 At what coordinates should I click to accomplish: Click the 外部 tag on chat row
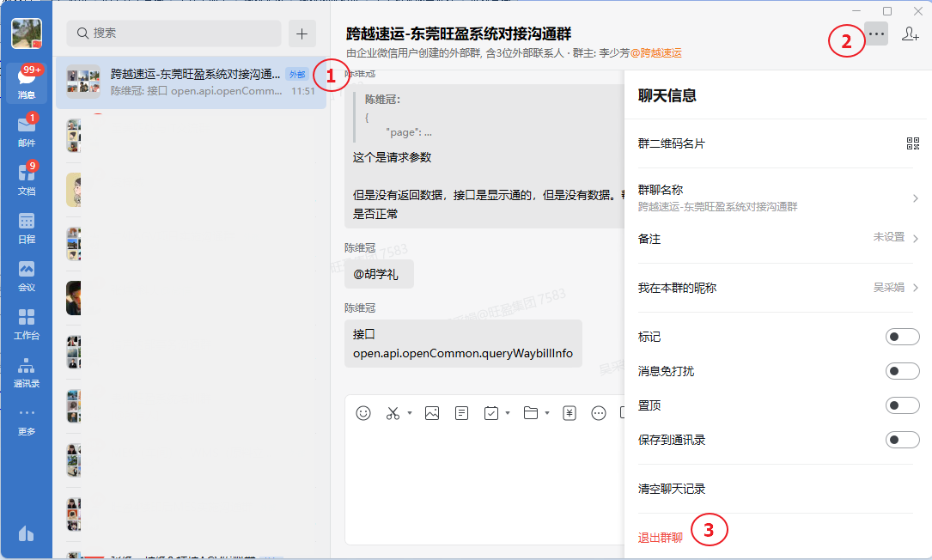pyautogui.click(x=296, y=75)
